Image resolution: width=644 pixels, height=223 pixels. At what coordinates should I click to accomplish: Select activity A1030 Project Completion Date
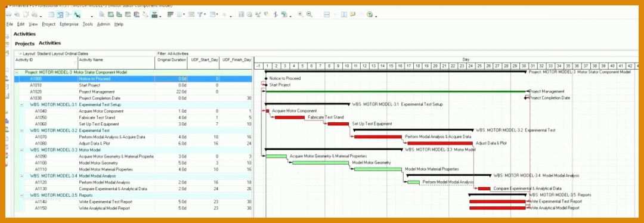point(133,98)
